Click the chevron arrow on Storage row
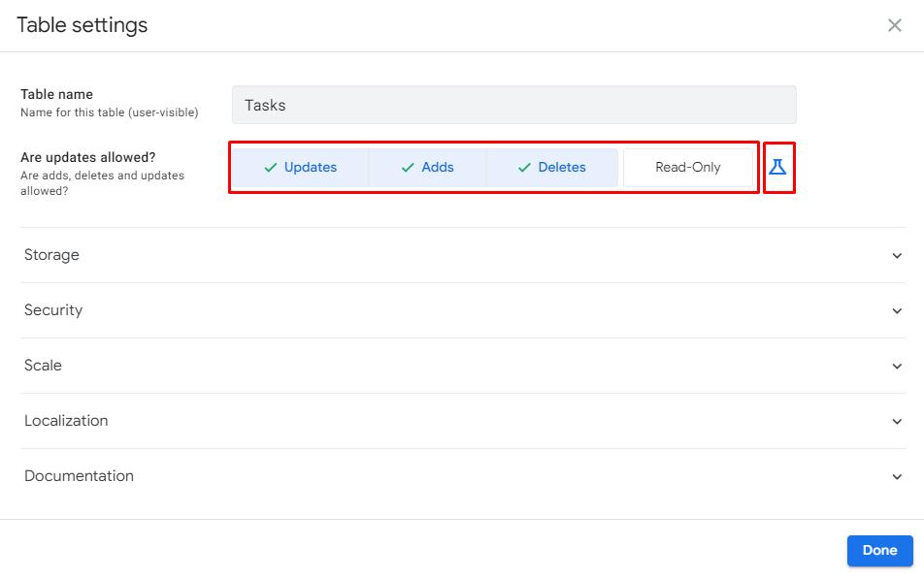 pos(897,256)
